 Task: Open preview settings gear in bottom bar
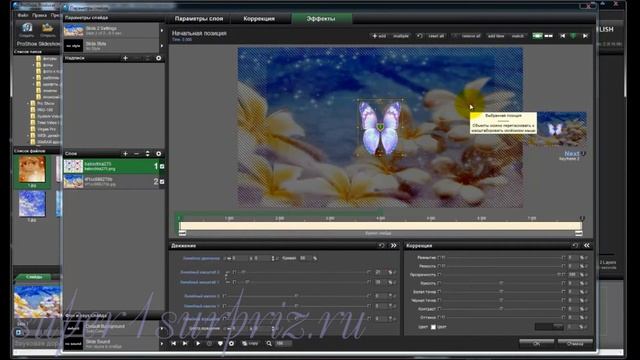pyautogui.click(x=231, y=344)
